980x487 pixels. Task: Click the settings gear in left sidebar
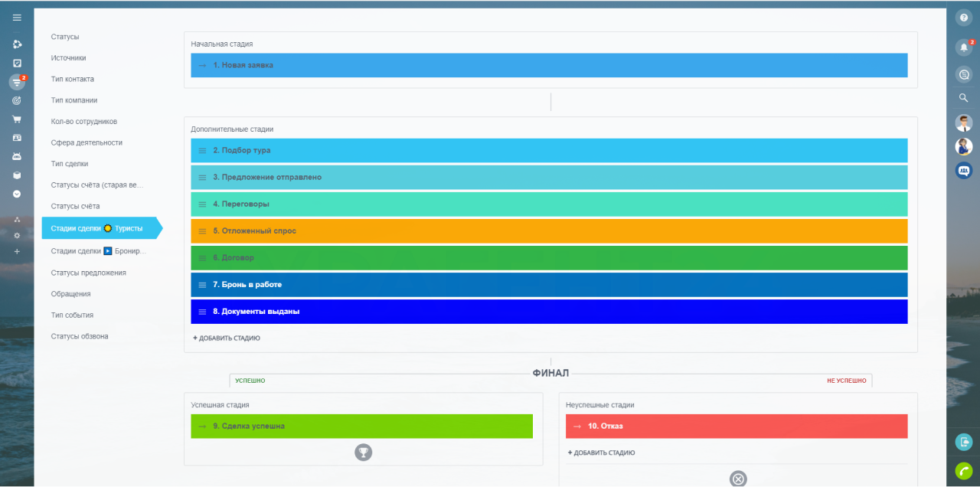[x=17, y=235]
